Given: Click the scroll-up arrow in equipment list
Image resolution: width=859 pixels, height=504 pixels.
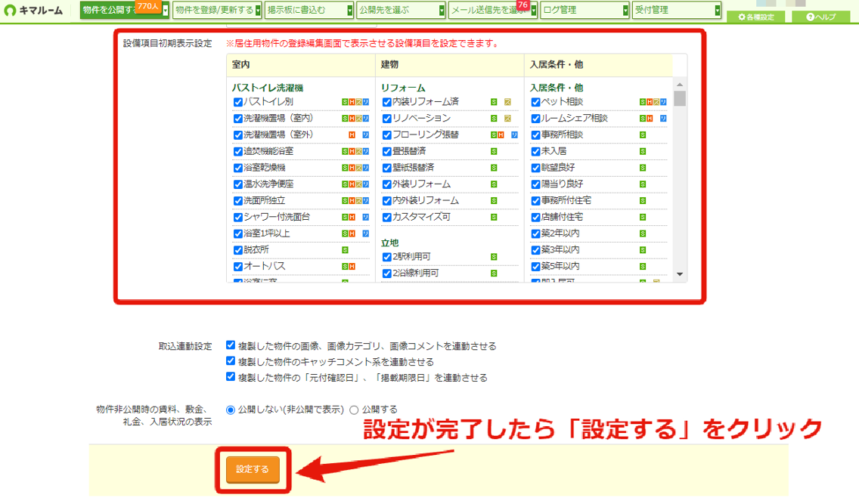Looking at the screenshot, I should pyautogui.click(x=680, y=85).
